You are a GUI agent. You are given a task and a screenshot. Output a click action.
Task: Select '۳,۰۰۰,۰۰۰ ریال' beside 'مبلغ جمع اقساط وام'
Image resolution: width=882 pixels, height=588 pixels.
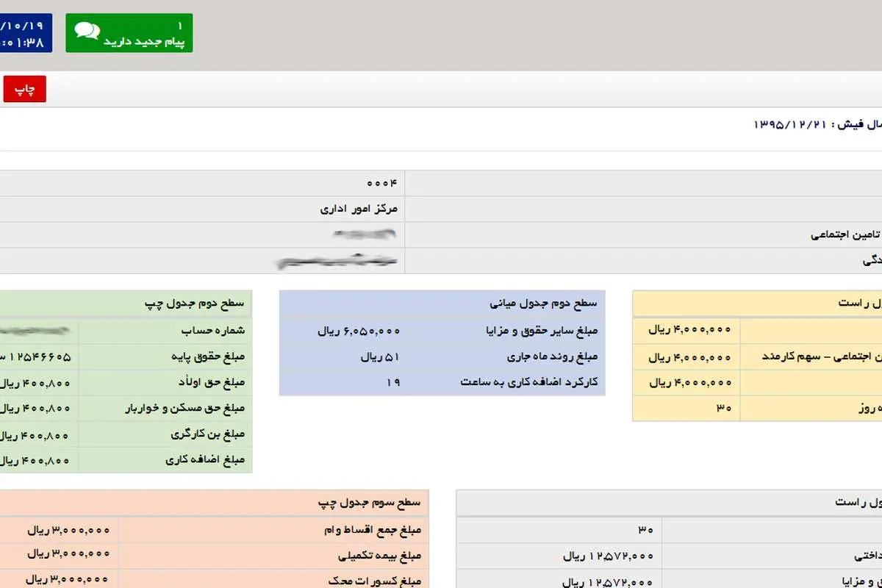69,529
